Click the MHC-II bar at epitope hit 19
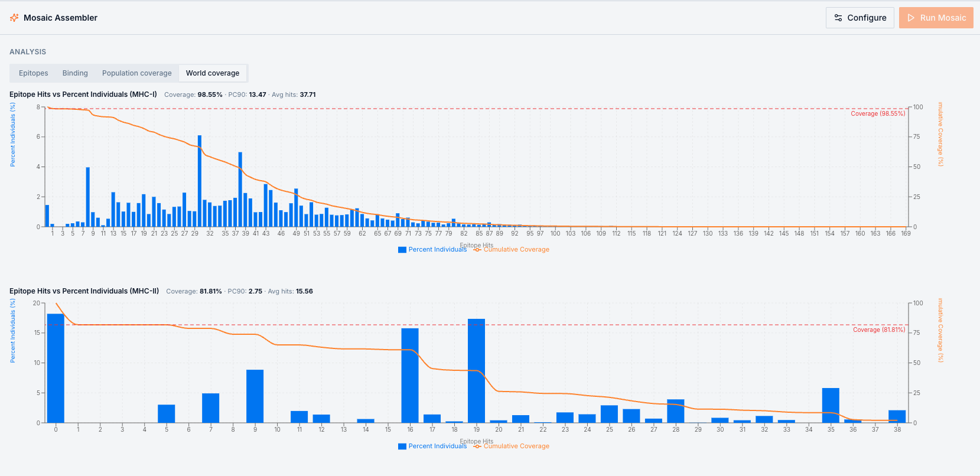 click(x=477, y=371)
